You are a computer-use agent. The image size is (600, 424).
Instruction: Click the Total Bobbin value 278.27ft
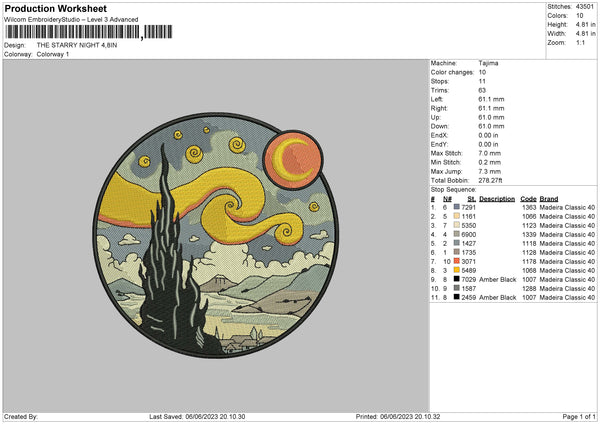coord(491,181)
